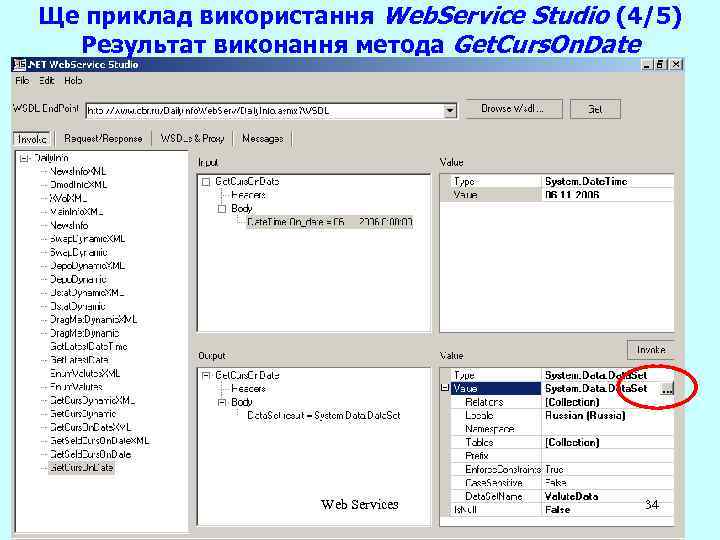Open the Help menu
Screen dimensions: 720x540
click(x=73, y=81)
